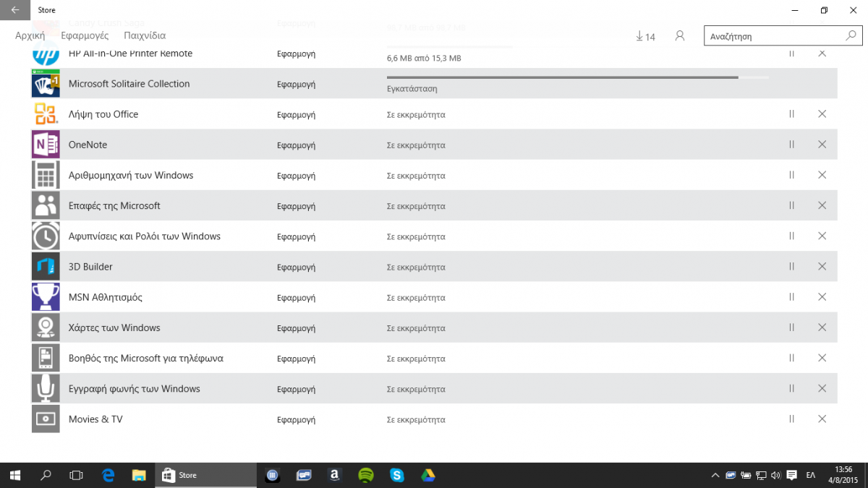Screen dimensions: 868x488
Task: Open Spotify from the taskbar
Action: pyautogui.click(x=366, y=475)
